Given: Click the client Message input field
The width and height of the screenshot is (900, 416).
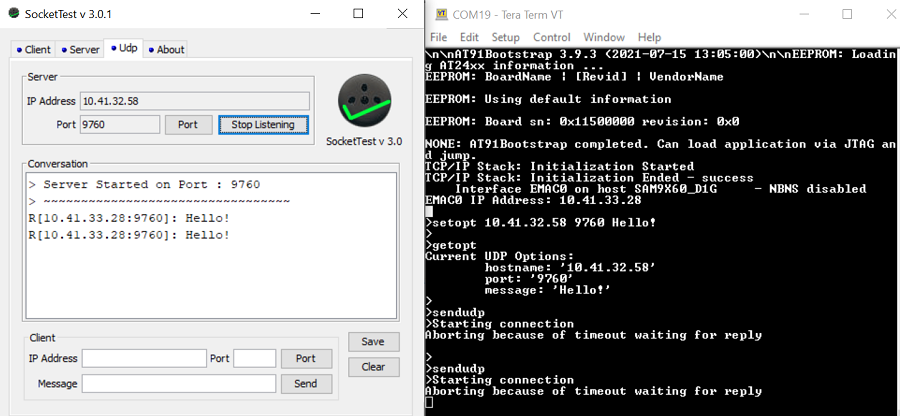Looking at the screenshot, I should click(178, 383).
